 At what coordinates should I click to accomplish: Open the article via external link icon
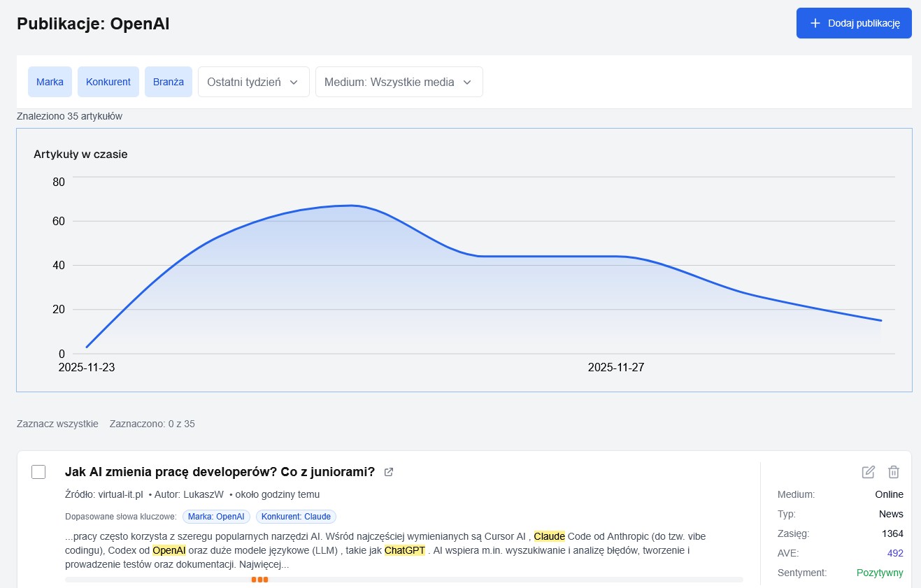point(389,472)
